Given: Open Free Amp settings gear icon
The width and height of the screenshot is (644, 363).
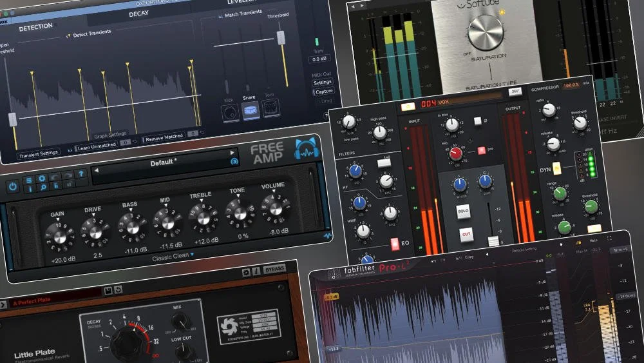Looking at the screenshot, I should point(42,179).
